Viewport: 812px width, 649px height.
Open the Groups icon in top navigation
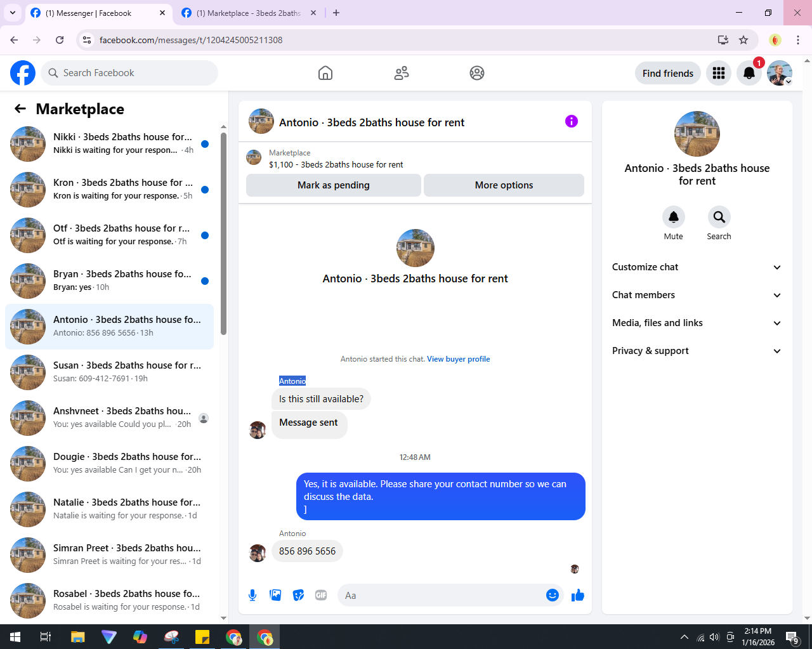(477, 73)
